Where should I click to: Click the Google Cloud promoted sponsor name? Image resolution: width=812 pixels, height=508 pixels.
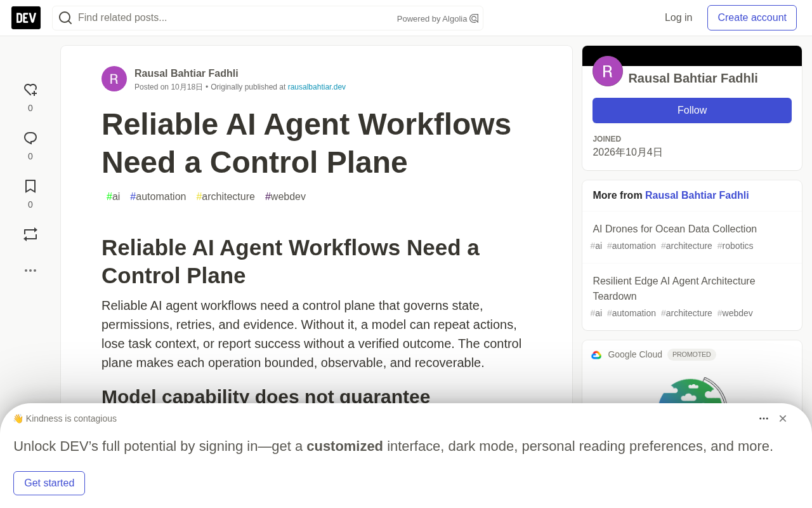pyautogui.click(x=635, y=355)
